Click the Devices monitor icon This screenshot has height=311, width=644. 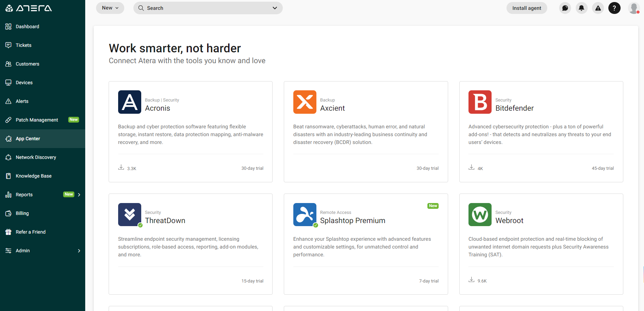pyautogui.click(x=8, y=83)
